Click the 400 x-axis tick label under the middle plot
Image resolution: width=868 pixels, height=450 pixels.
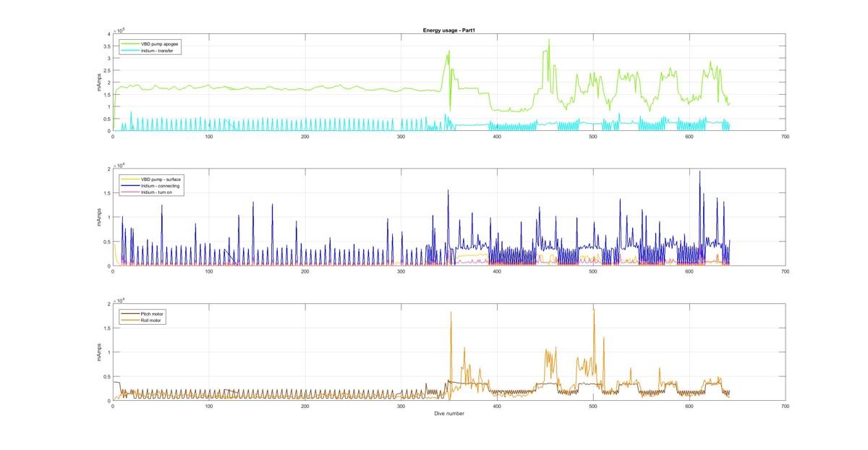point(496,271)
